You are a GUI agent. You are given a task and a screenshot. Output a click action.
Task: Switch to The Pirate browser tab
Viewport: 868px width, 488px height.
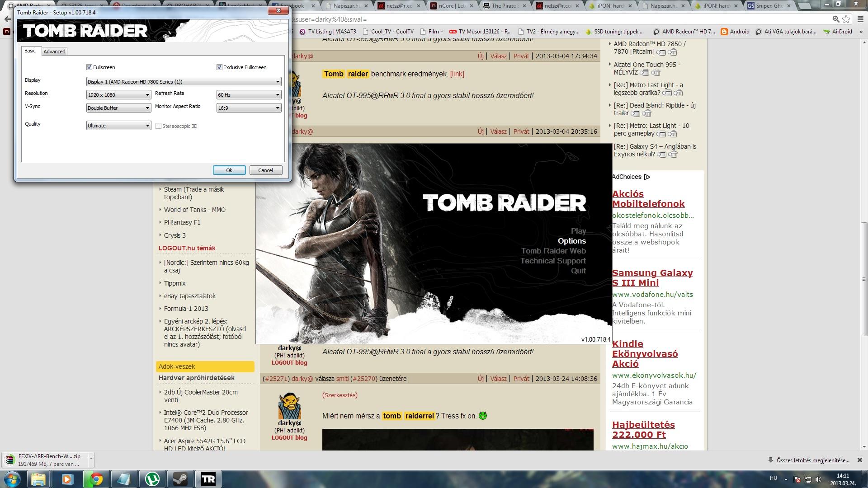pos(505,6)
